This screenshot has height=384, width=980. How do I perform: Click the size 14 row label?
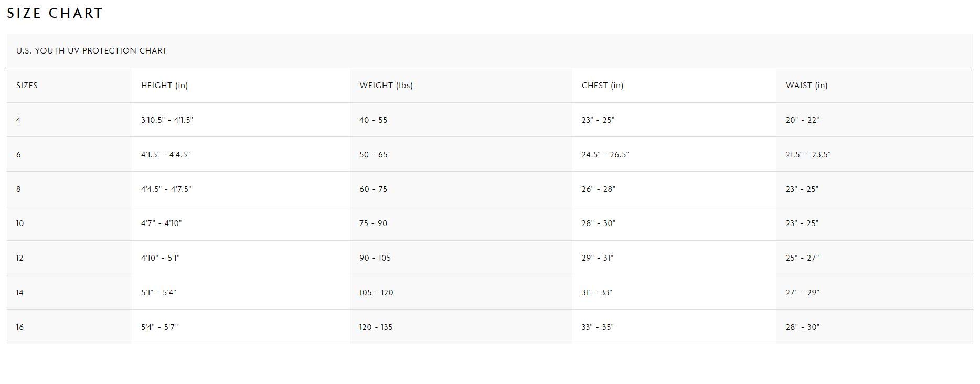click(x=20, y=293)
